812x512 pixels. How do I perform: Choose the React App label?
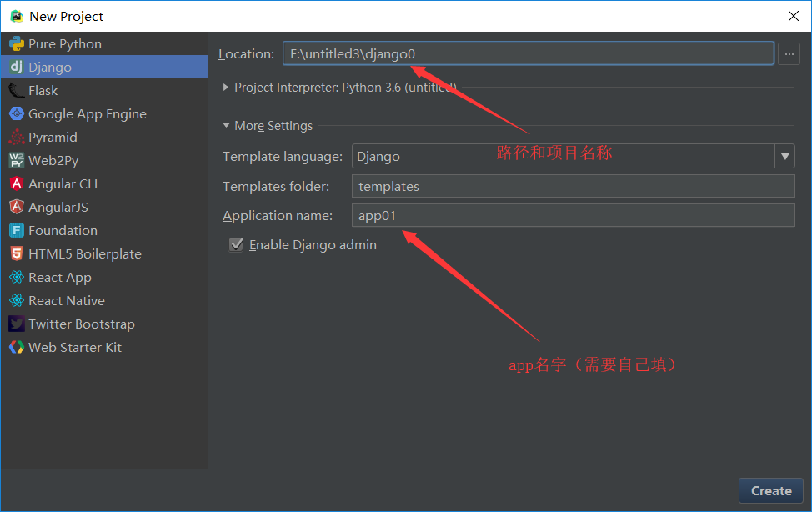click(59, 277)
